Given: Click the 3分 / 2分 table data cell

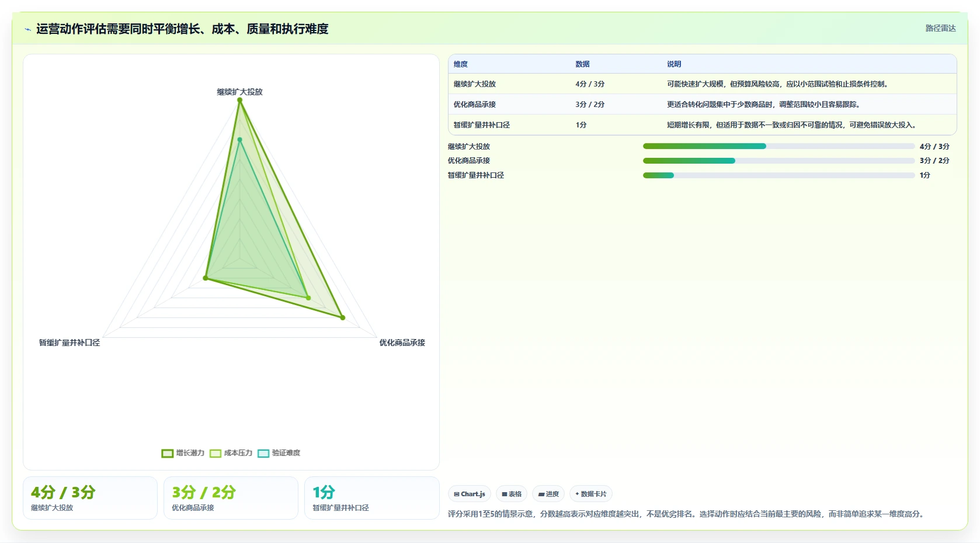Looking at the screenshot, I should 590,105.
